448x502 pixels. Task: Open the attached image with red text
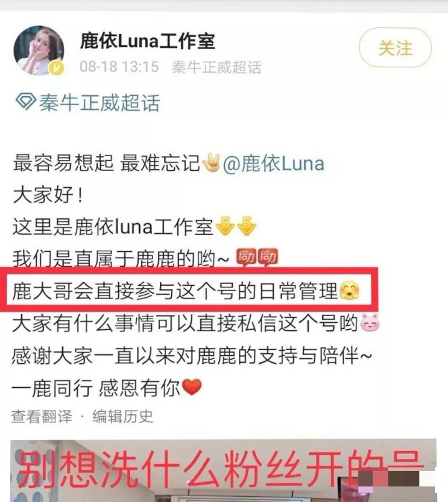coord(223,470)
